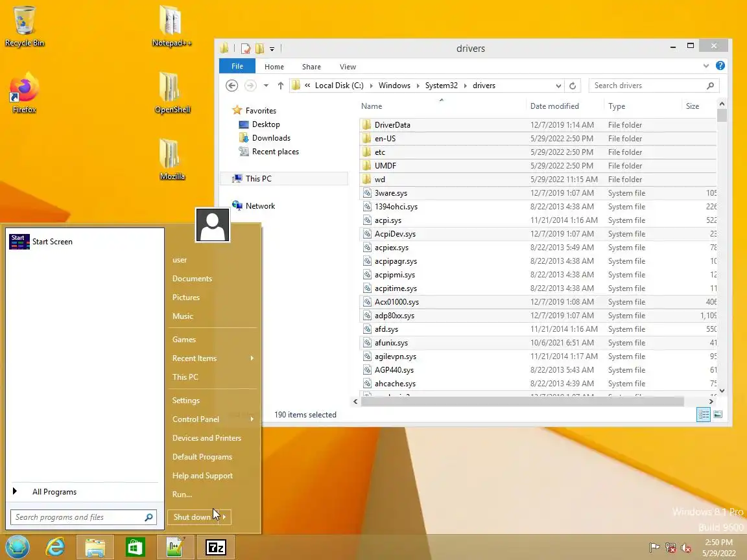Open the View ribbon tab
The height and width of the screenshot is (560, 747).
[x=348, y=67]
